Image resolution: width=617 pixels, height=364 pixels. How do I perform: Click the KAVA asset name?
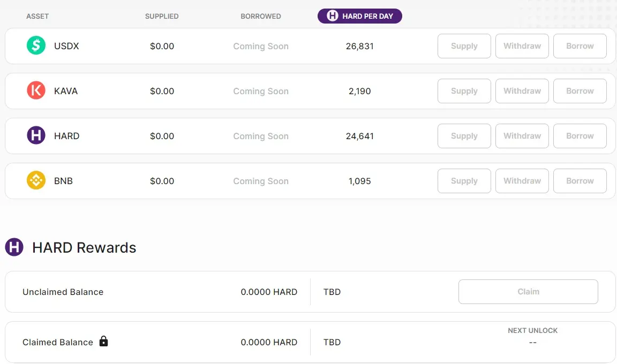pyautogui.click(x=66, y=91)
